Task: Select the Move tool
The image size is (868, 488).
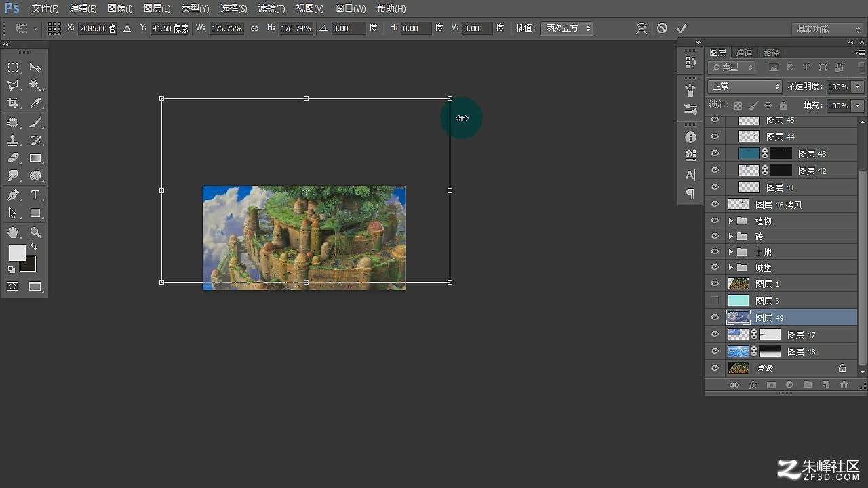Action: tap(35, 68)
